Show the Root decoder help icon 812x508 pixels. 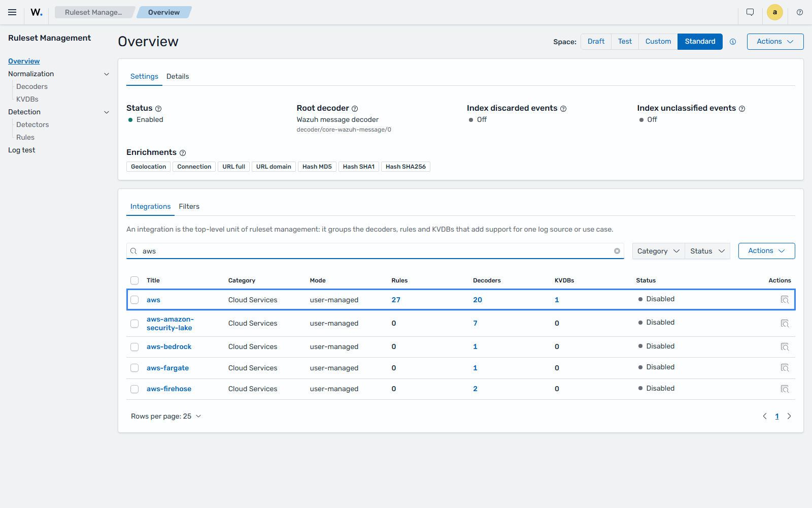[x=355, y=109]
